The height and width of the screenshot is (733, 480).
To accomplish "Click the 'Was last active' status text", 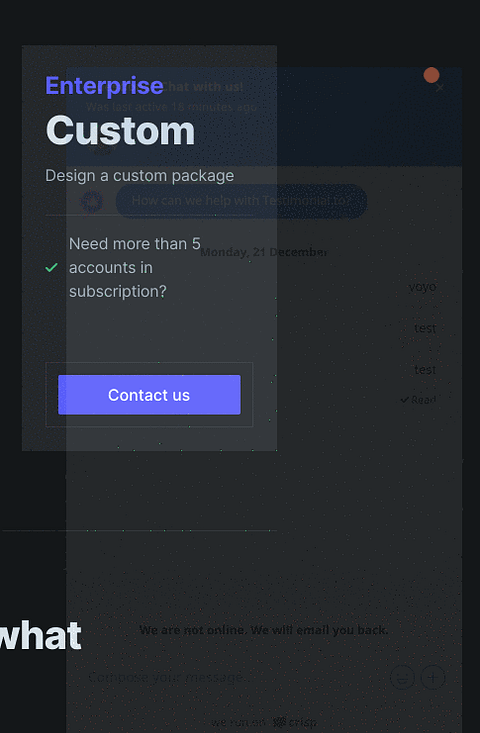I will [171, 107].
